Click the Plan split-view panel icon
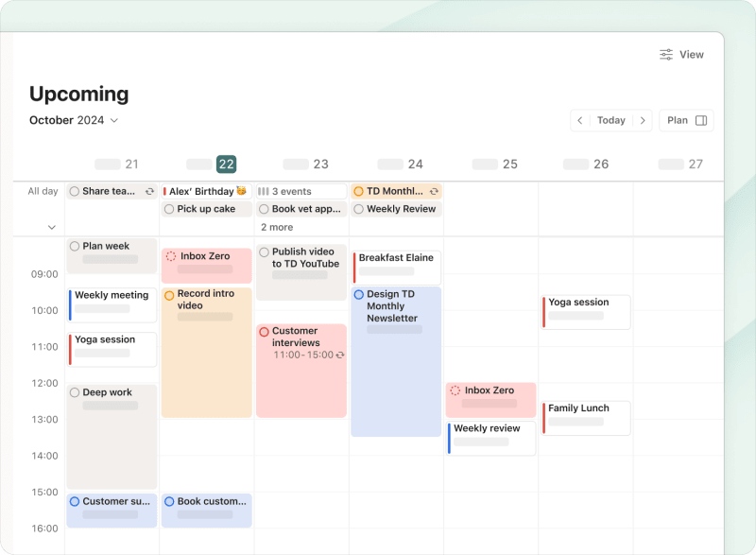The height and width of the screenshot is (555, 756). [x=699, y=120]
